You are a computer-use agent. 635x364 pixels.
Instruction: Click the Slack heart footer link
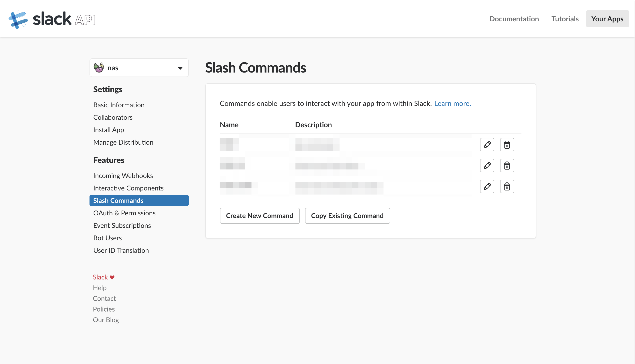click(x=104, y=277)
